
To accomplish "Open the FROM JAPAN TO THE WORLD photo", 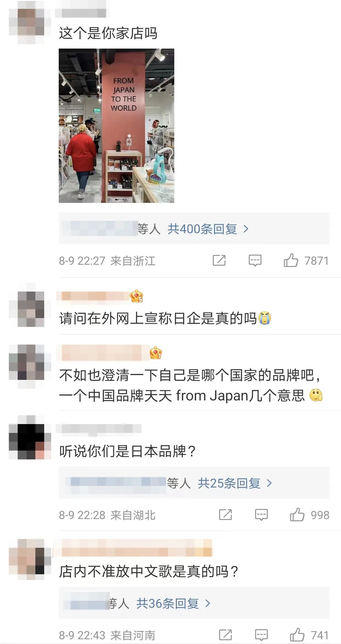I will pos(117,126).
